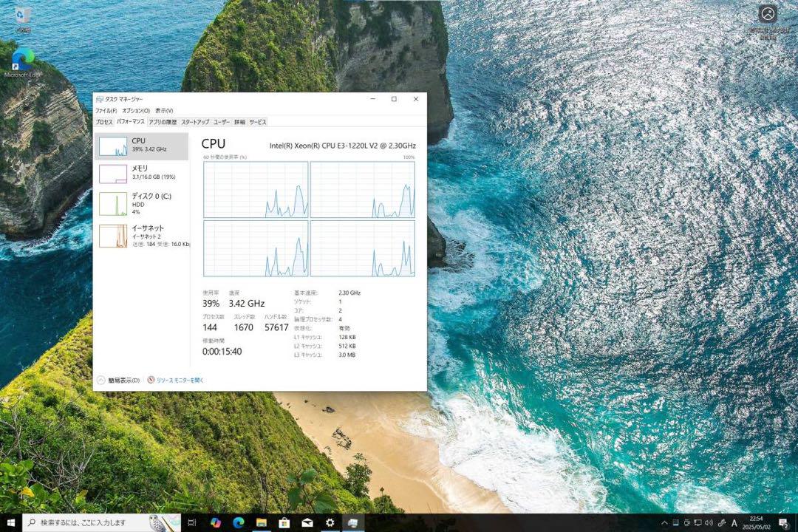Switch to the サービス tab
This screenshot has width=798, height=532.
pos(258,122)
